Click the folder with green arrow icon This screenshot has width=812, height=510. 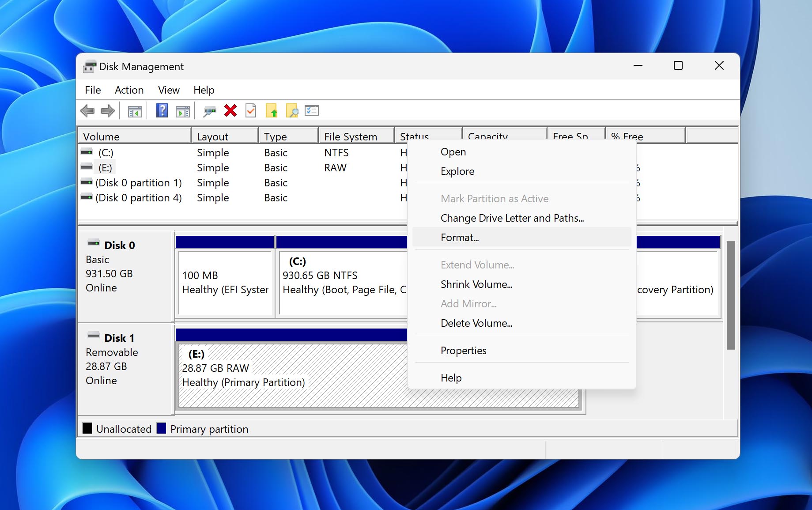coord(272,111)
